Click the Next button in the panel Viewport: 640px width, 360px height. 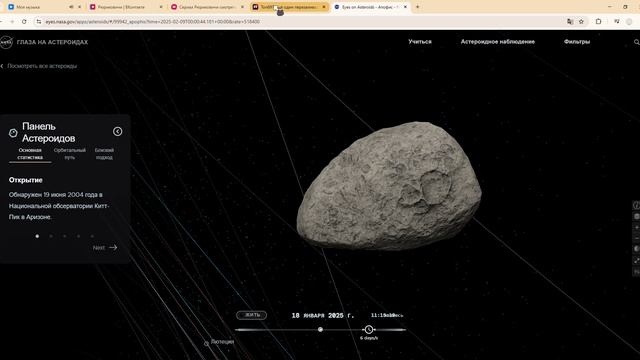coord(105,247)
